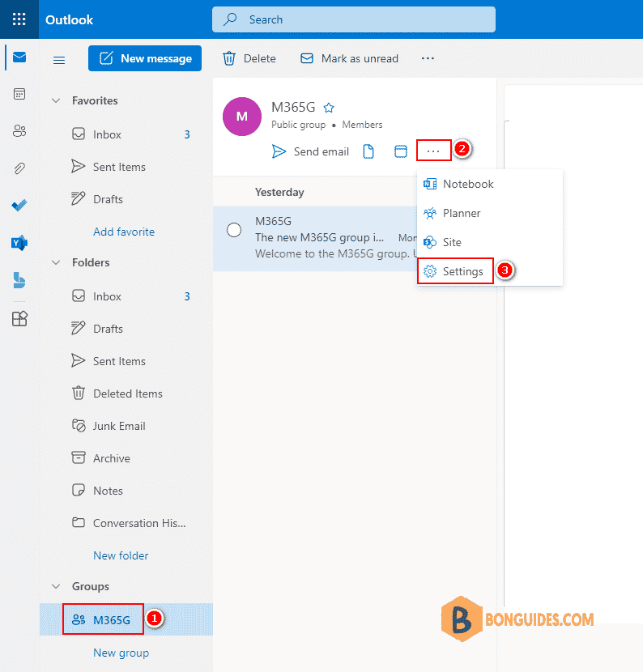This screenshot has height=672, width=643.
Task: Mark the message as unread
Action: tap(349, 58)
